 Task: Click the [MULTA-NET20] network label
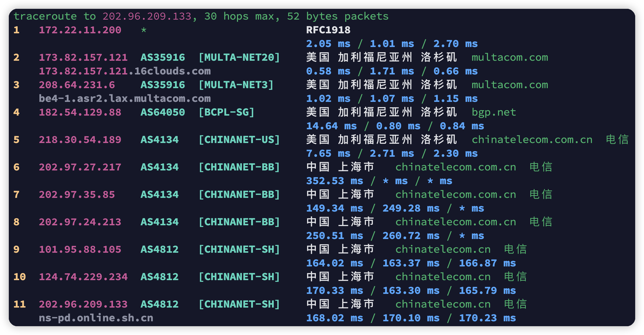[239, 58]
